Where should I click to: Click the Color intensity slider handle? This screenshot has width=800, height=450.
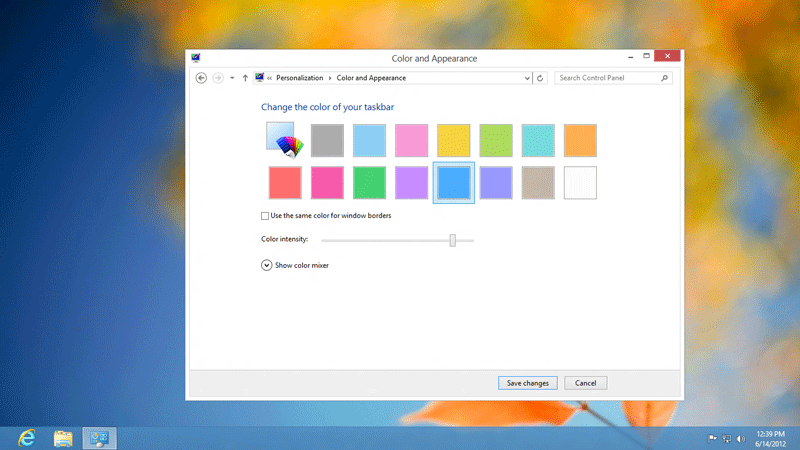click(453, 240)
